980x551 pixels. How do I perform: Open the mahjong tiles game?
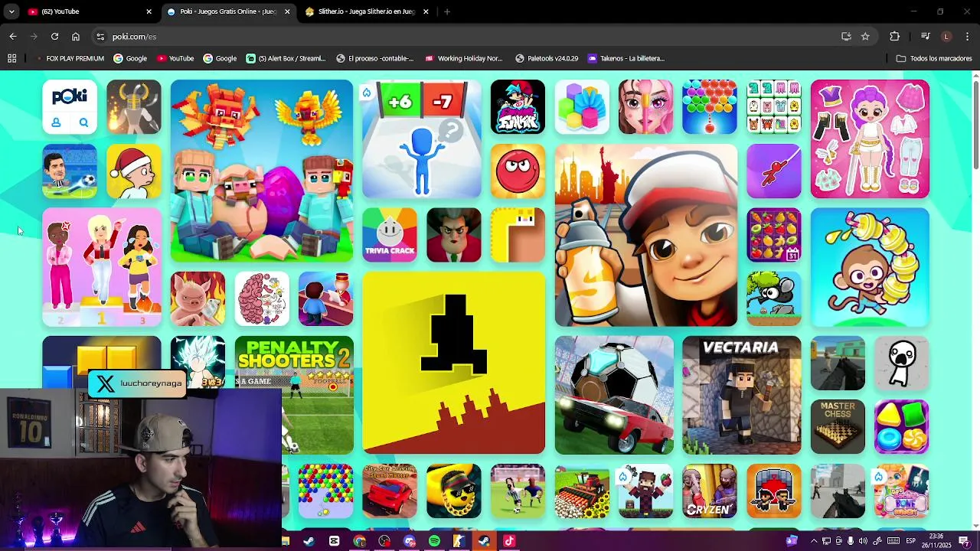click(774, 106)
